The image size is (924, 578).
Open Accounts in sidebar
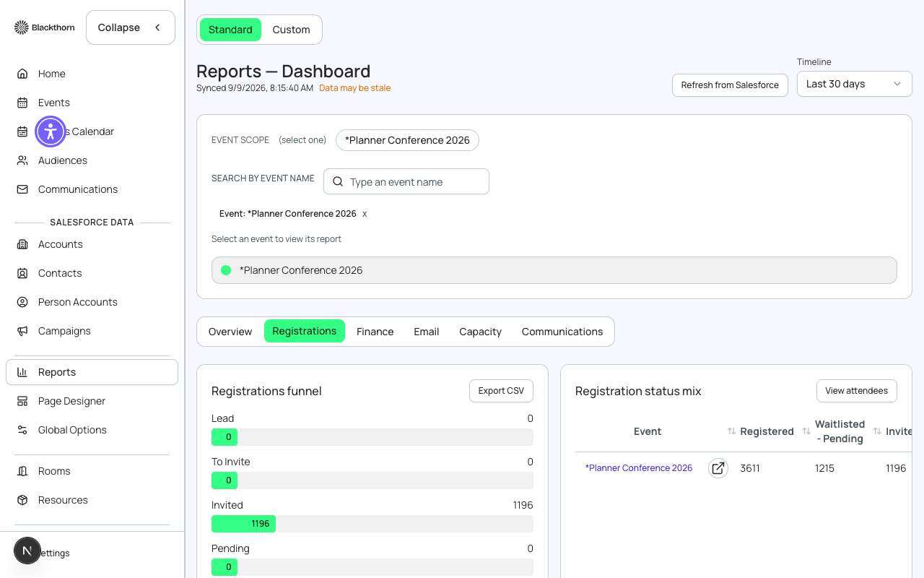[92, 244]
